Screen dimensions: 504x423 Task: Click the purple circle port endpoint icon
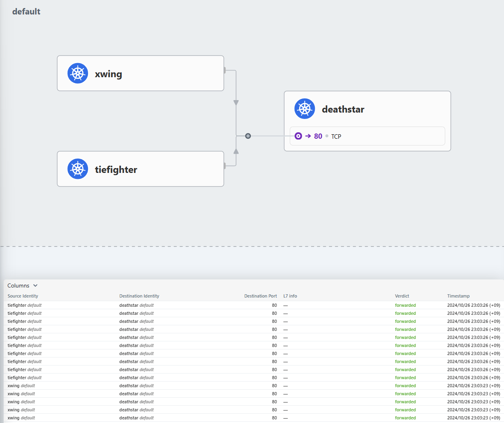[x=298, y=136]
